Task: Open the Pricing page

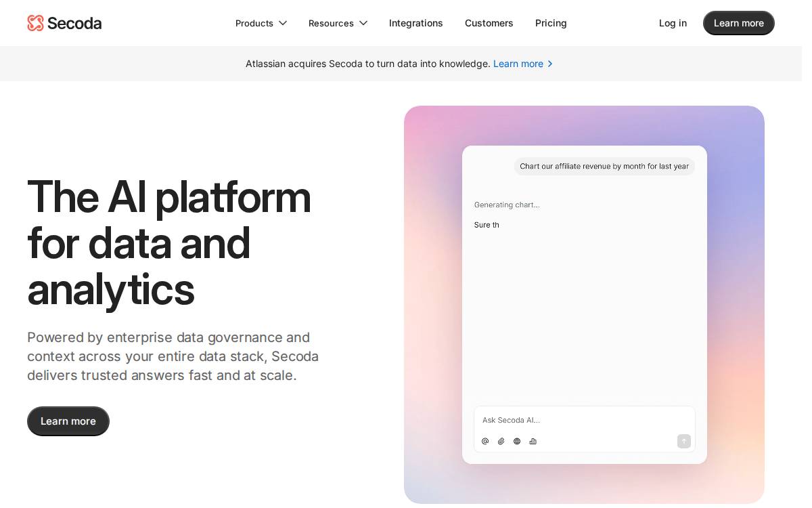Action: click(x=551, y=23)
